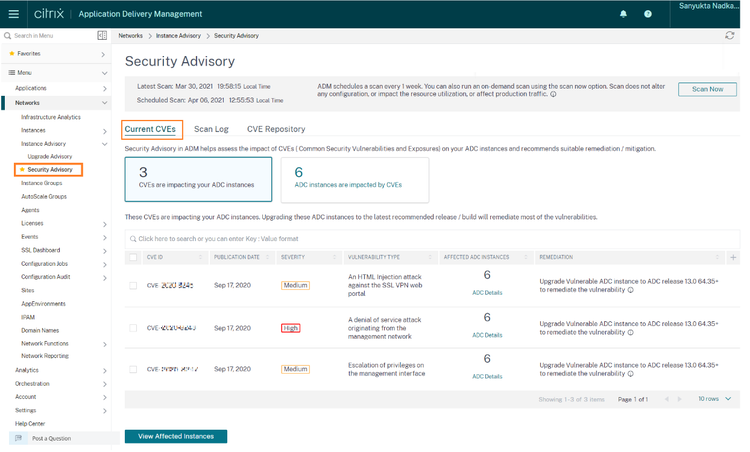This screenshot has height=452, width=750.
Task: Open ADC Details for the denial of service CVE
Action: coord(487,335)
